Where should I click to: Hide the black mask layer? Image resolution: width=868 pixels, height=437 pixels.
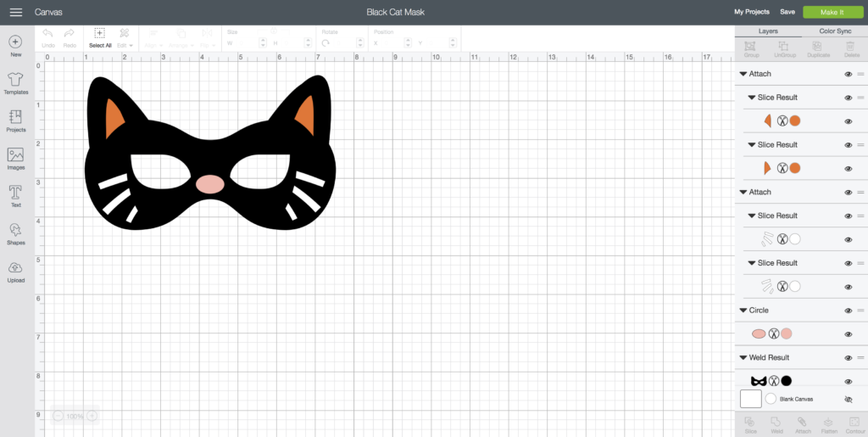click(848, 382)
